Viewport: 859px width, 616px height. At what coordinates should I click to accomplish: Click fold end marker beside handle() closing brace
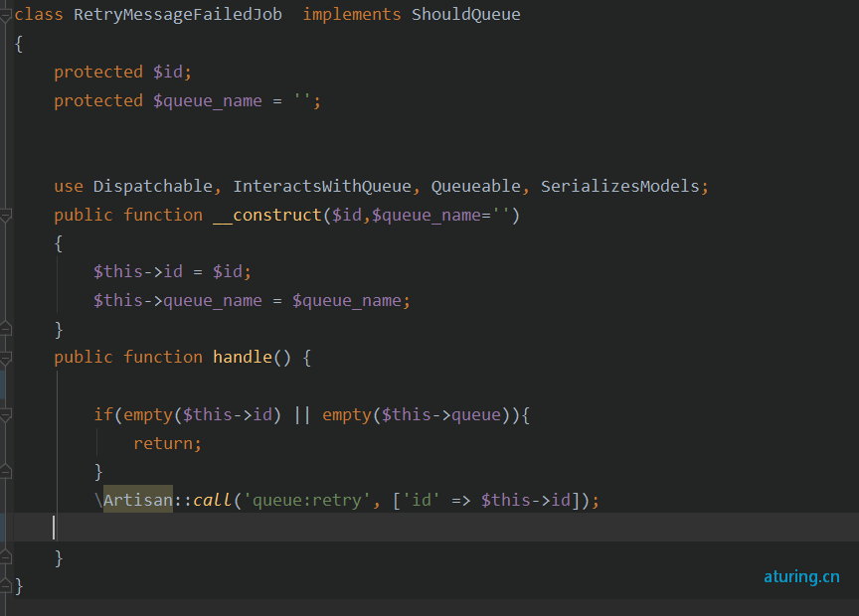click(x=5, y=556)
